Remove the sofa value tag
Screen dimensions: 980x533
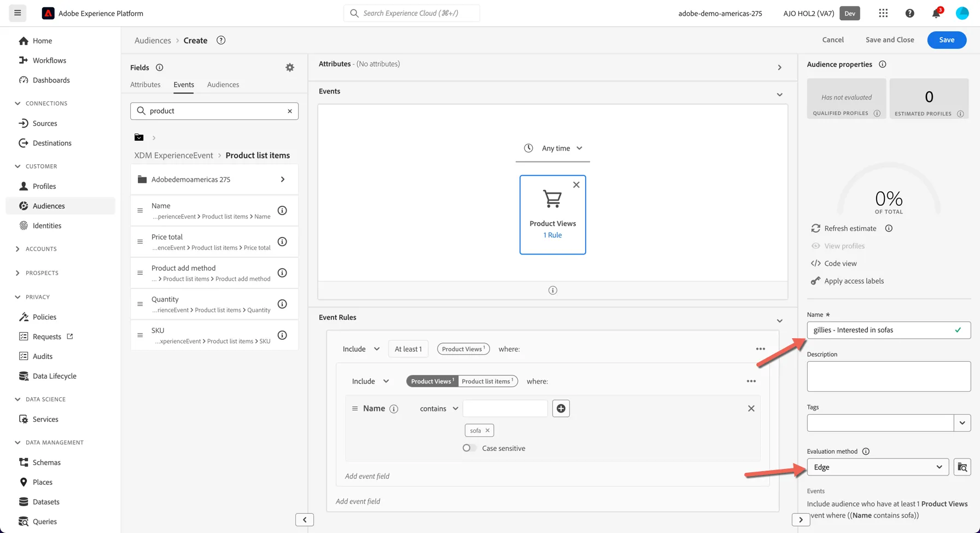(x=487, y=431)
